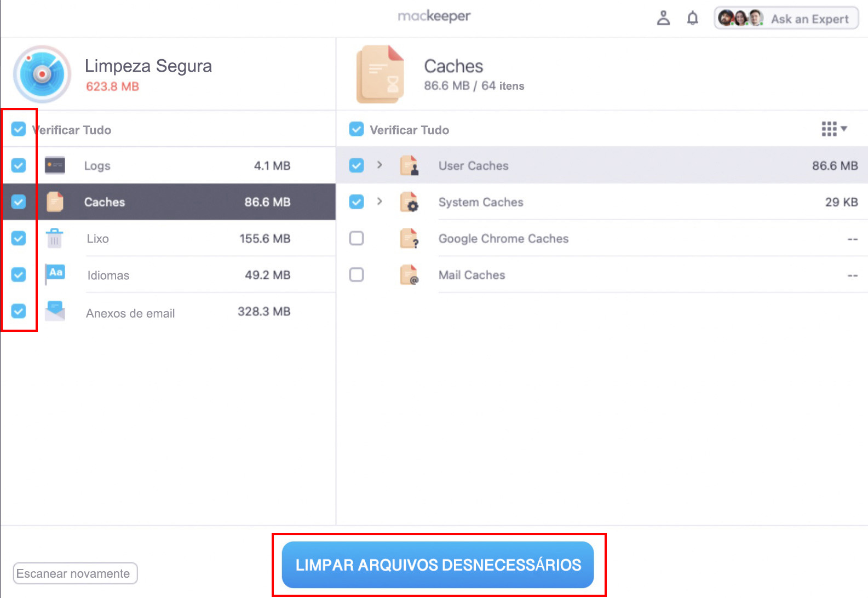The height and width of the screenshot is (598, 868).
Task: Click the 155.6 MB Lixo size value
Action: point(265,239)
